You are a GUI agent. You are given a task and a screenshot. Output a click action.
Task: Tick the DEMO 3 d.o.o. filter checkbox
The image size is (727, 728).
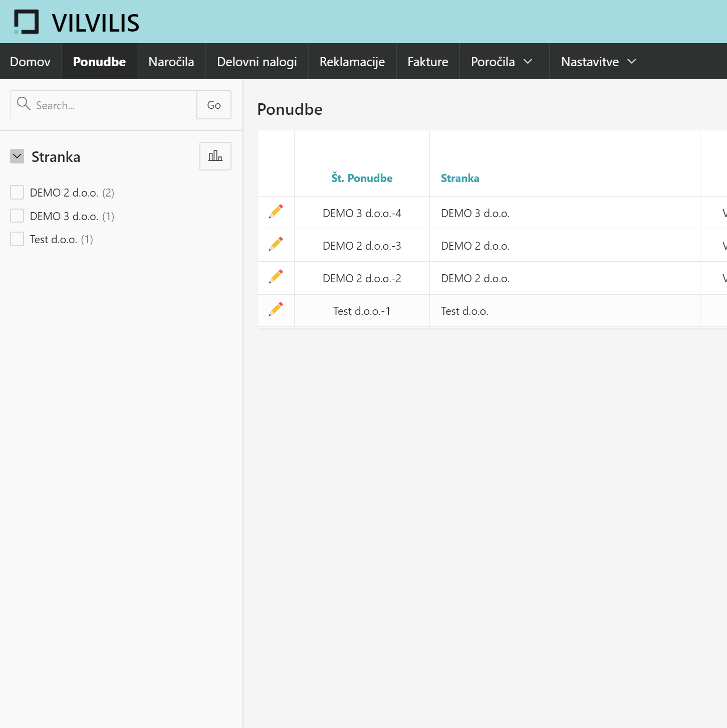point(17,216)
